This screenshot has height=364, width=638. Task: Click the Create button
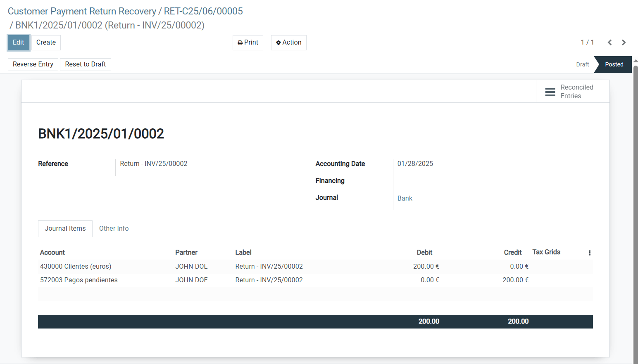click(46, 43)
